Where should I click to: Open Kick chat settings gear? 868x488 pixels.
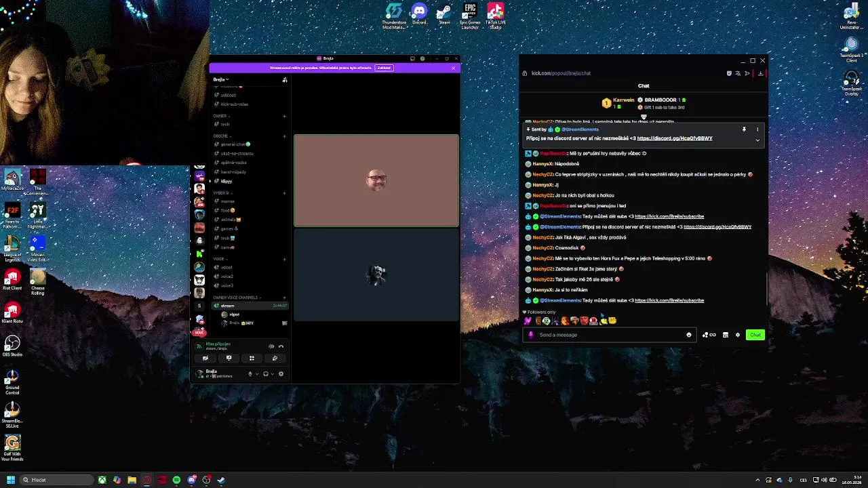pyautogui.click(x=738, y=335)
